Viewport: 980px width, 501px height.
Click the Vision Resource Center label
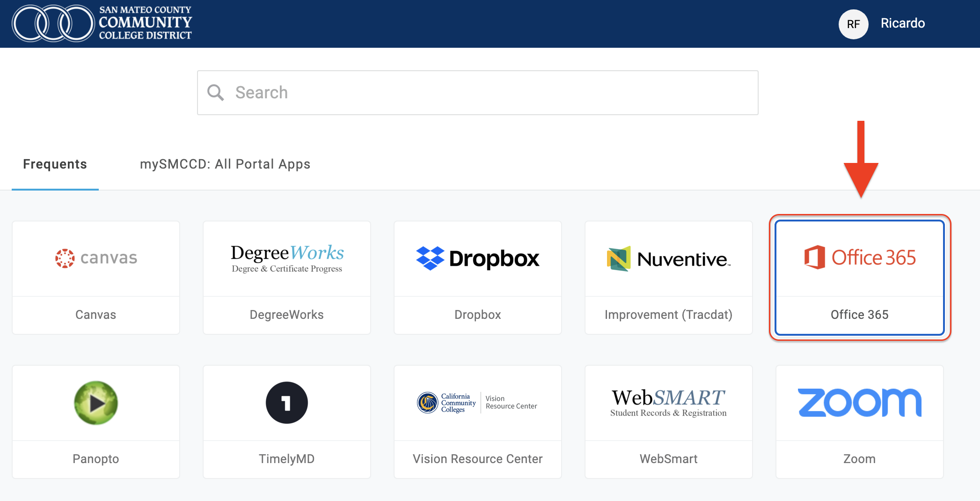[x=477, y=459]
